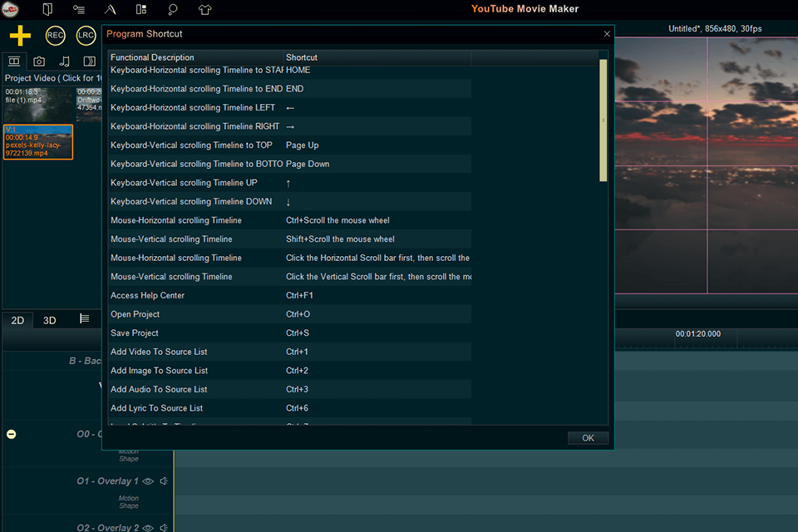Switch to the video source tab icon

pyautogui.click(x=14, y=62)
